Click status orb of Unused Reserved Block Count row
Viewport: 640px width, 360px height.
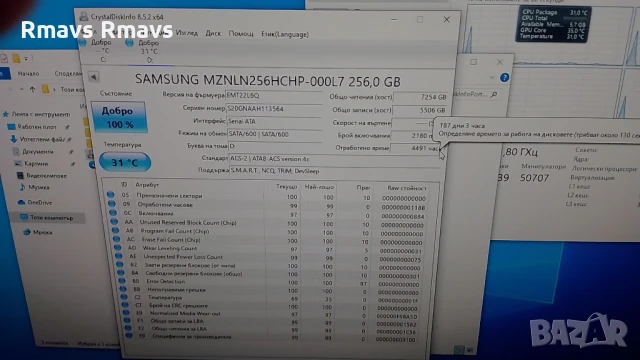click(114, 222)
